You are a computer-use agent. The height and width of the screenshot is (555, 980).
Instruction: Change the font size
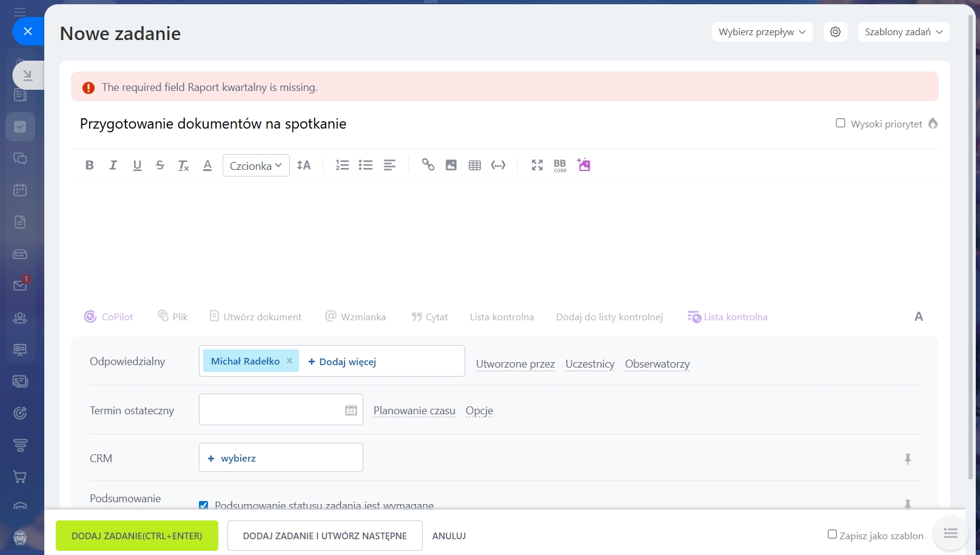pyautogui.click(x=304, y=165)
